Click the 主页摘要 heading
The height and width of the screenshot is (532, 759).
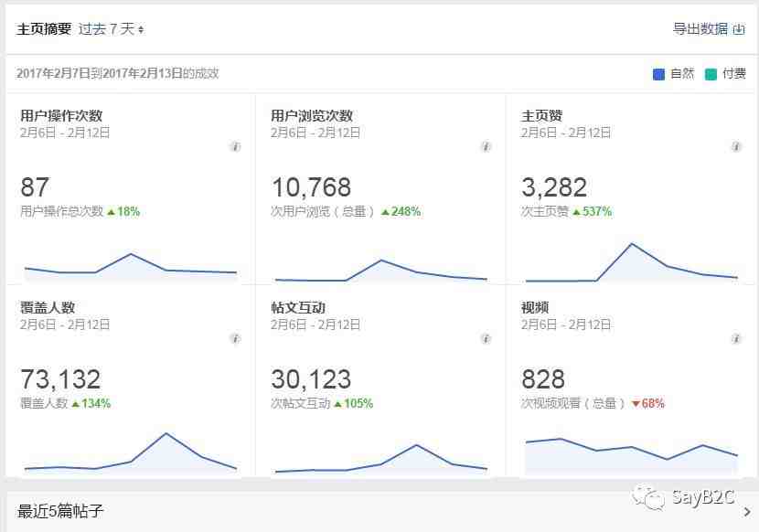click(44, 29)
